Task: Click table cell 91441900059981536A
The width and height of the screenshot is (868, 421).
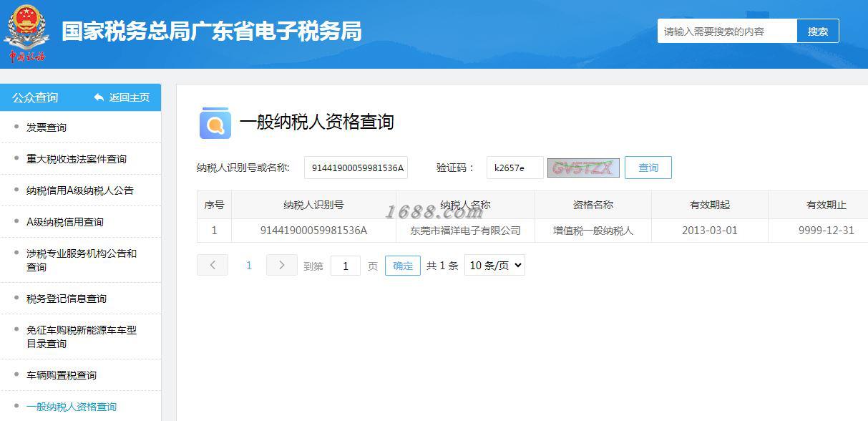Action: pos(313,231)
